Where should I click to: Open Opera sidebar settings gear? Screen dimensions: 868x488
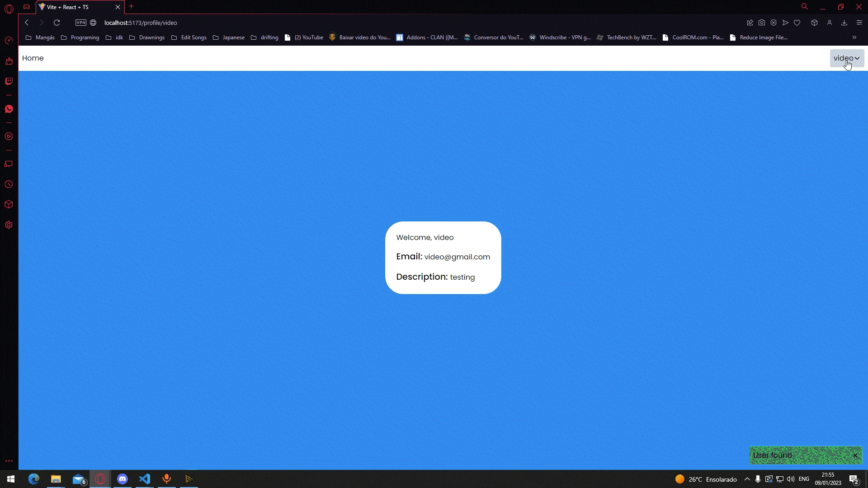[9, 225]
